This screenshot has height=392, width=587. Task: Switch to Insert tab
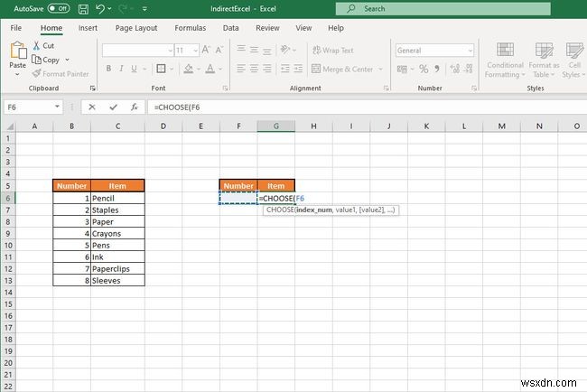[x=88, y=28]
